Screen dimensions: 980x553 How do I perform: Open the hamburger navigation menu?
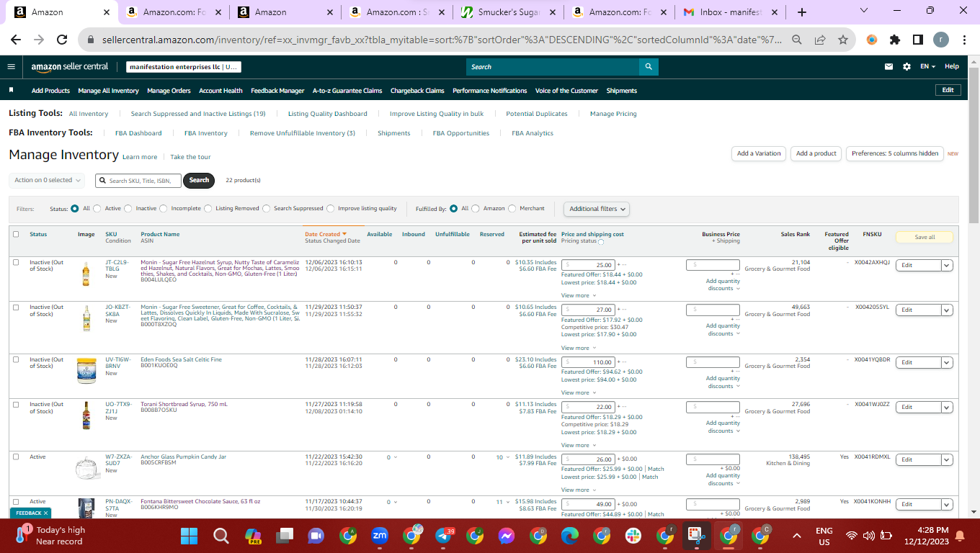[x=11, y=66]
